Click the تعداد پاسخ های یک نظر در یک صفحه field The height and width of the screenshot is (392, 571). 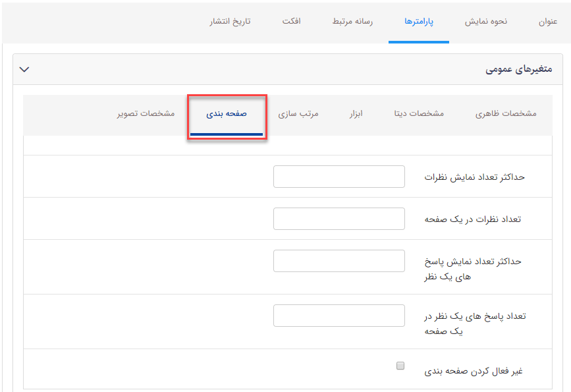pyautogui.click(x=339, y=316)
